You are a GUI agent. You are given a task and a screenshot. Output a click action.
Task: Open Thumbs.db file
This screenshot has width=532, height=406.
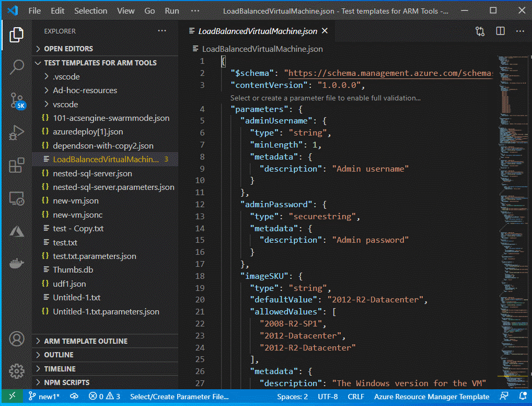click(105, 270)
